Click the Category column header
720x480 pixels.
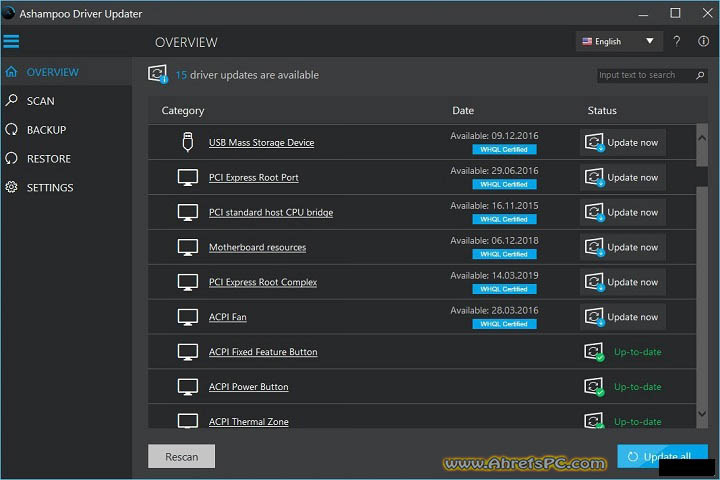click(183, 111)
